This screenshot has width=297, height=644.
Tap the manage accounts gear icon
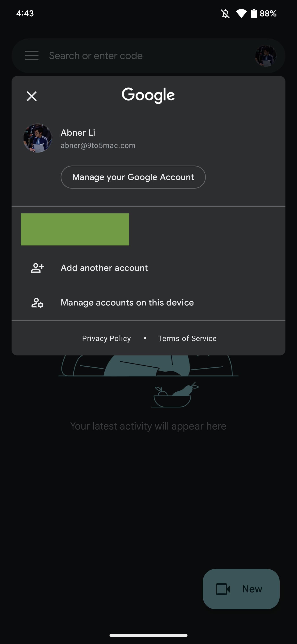click(38, 303)
